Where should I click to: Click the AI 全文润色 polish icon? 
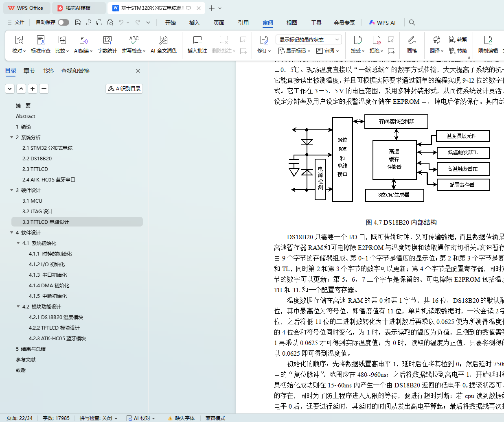(x=163, y=40)
